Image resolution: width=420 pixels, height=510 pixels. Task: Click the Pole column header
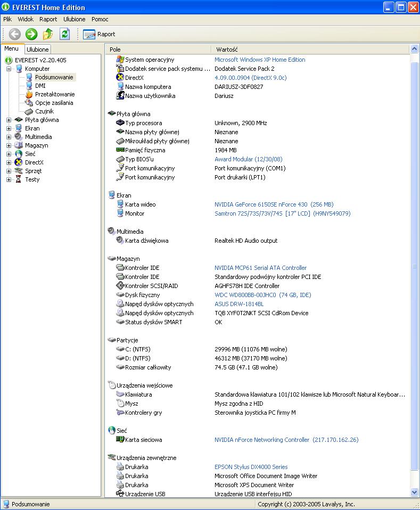158,50
